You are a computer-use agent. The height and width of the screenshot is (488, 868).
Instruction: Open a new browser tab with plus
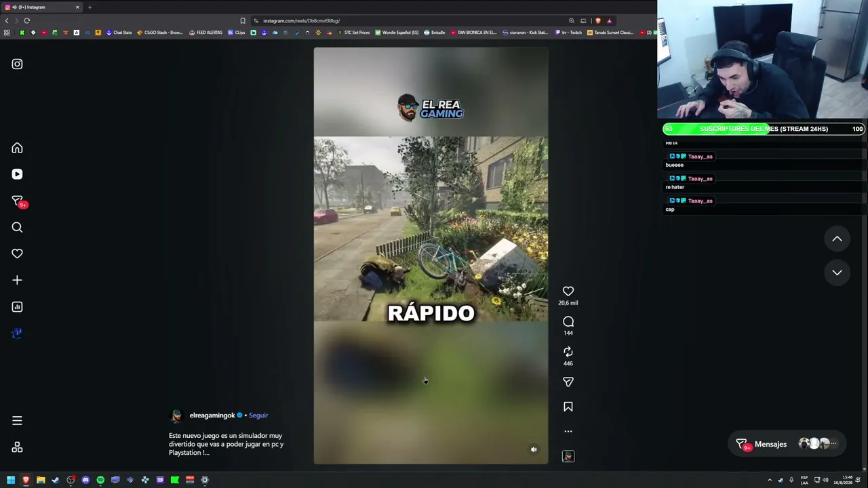(x=90, y=7)
